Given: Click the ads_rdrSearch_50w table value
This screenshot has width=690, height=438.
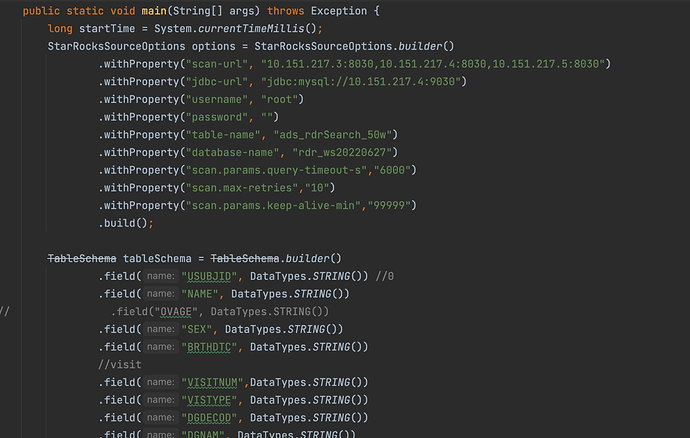Looking at the screenshot, I should pyautogui.click(x=333, y=135).
